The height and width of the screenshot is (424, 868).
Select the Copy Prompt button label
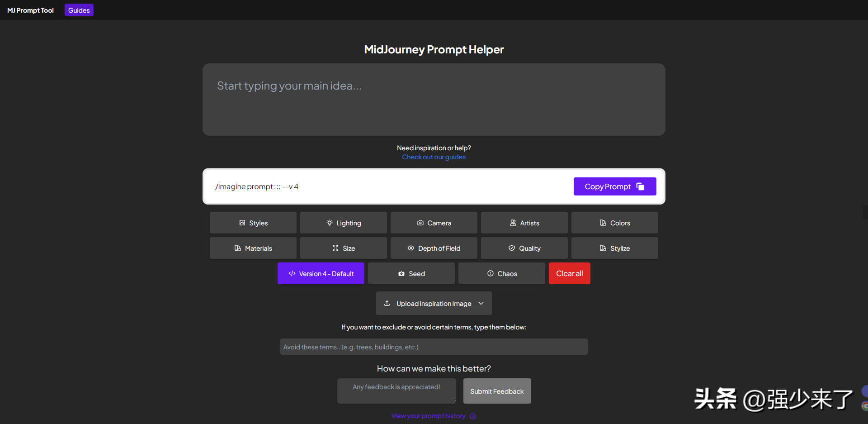[608, 186]
